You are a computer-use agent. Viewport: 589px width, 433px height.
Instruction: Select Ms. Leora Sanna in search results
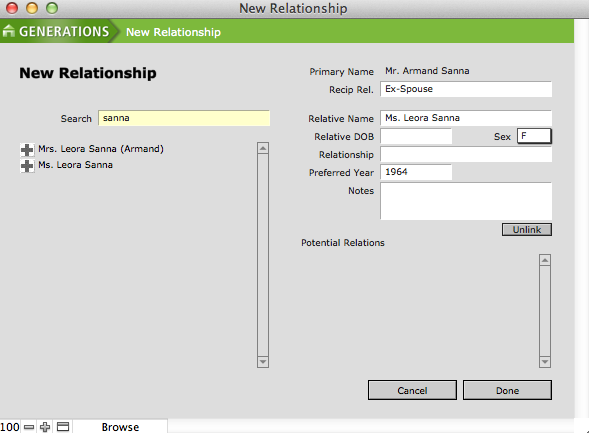pos(75,165)
